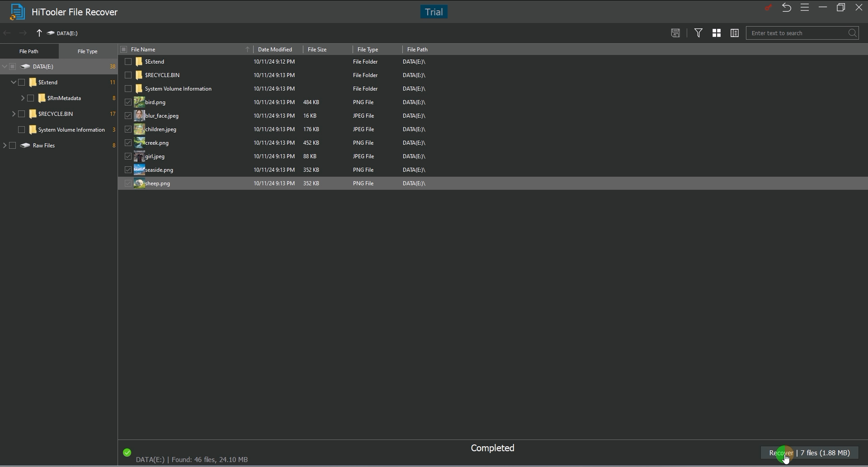Click the green Completed status indicator
This screenshot has height=467, width=868.
[127, 452]
